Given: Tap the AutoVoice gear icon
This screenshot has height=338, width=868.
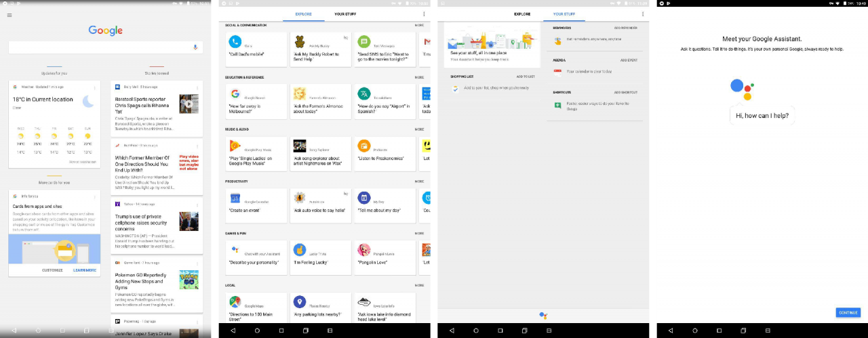Looking at the screenshot, I should point(299,198).
